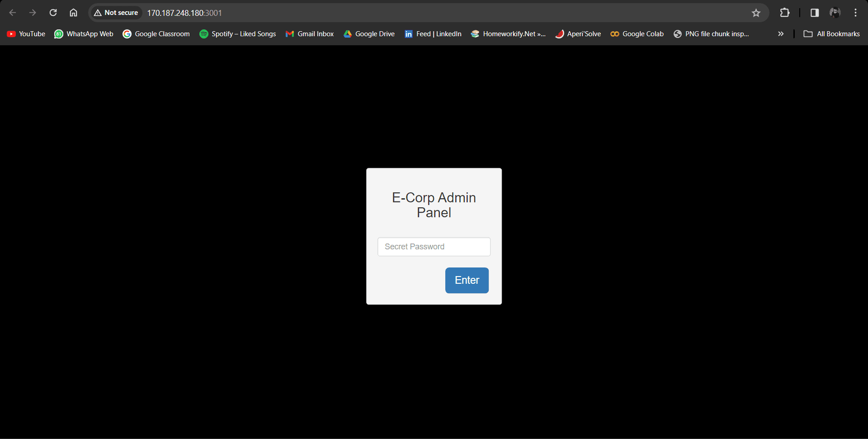Open the YouTube bookmark

click(26, 34)
